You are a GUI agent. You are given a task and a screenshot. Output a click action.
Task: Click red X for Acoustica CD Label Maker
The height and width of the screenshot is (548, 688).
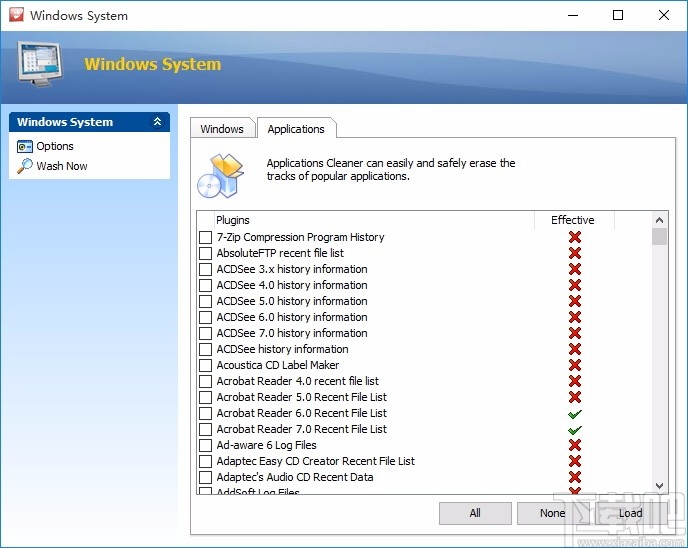click(575, 365)
